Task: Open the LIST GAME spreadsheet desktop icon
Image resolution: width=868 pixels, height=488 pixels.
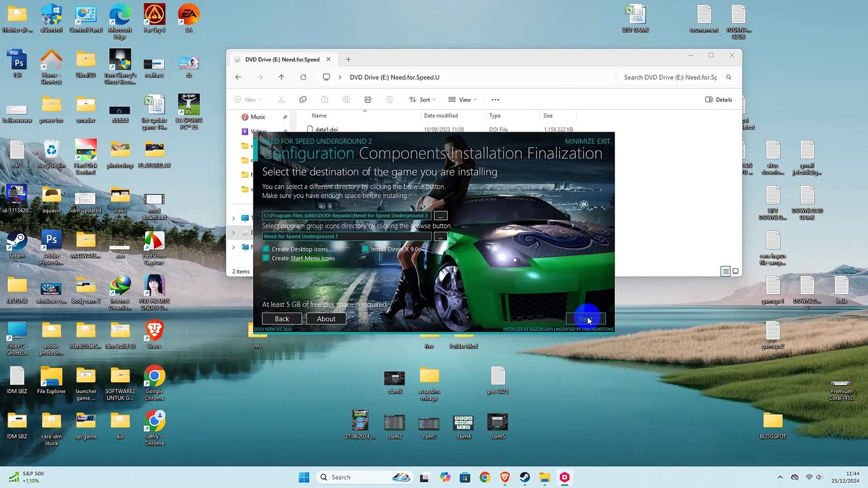Action: 635,18
